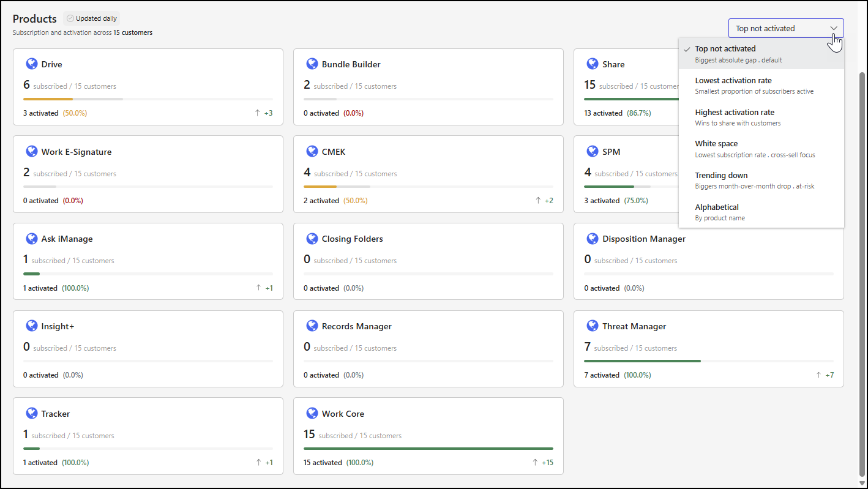Screen dimensions: 868x489
Task: Click '13 activated' on Share card
Action: point(603,113)
